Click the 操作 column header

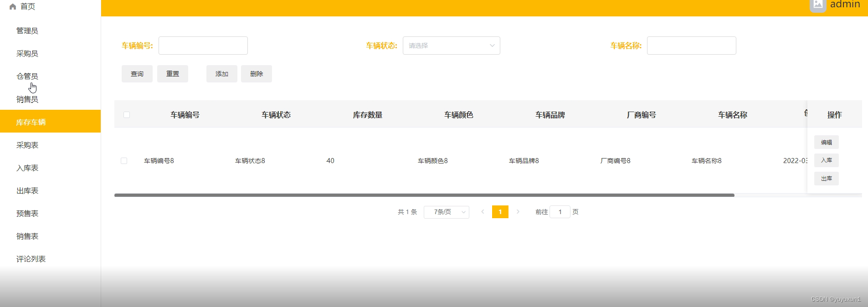point(835,115)
